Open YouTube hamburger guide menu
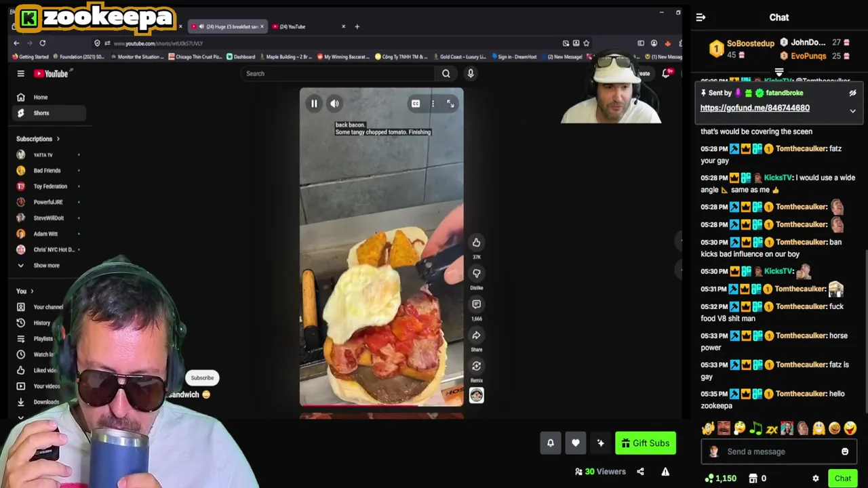Screen dimensions: 868x488 click(x=20, y=73)
